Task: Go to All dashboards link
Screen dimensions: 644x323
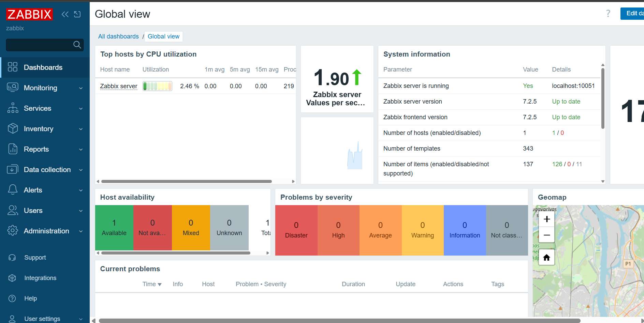Action: [x=118, y=36]
